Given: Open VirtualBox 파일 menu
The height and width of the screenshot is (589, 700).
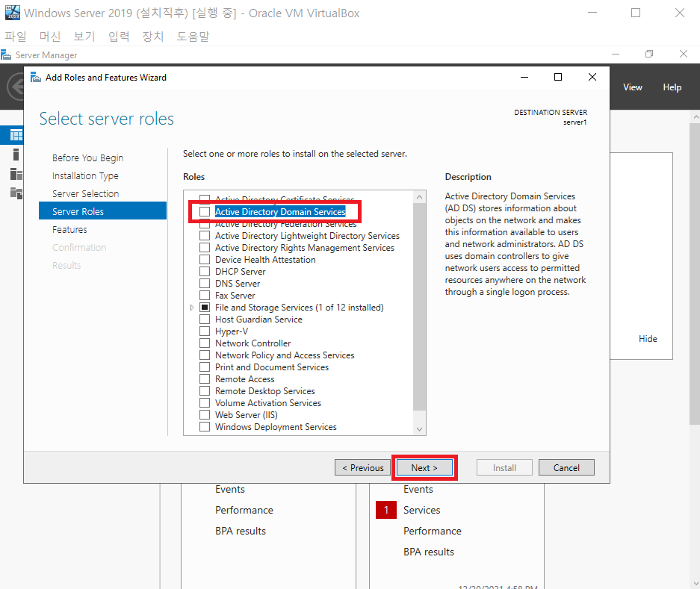Looking at the screenshot, I should [x=16, y=36].
